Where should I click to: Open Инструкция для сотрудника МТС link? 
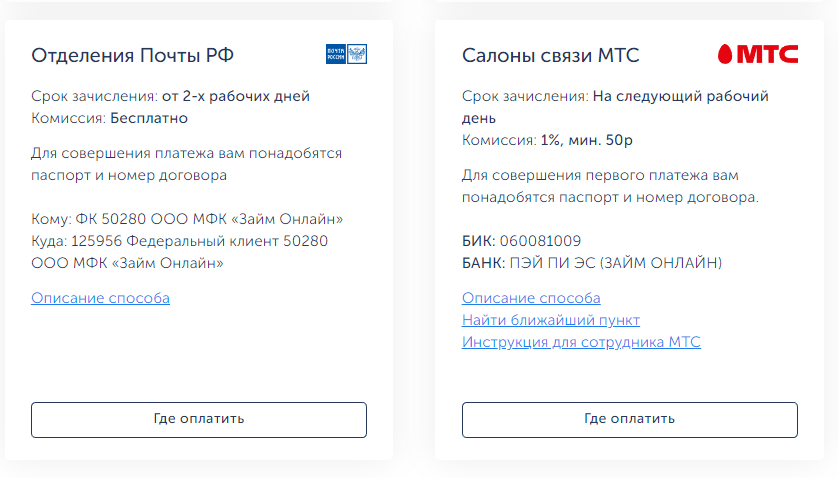pyautogui.click(x=581, y=342)
